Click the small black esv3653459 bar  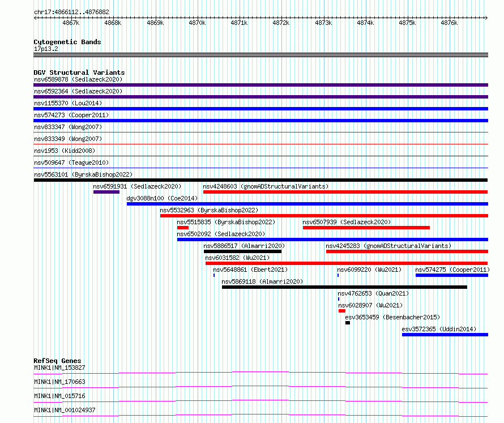(348, 323)
